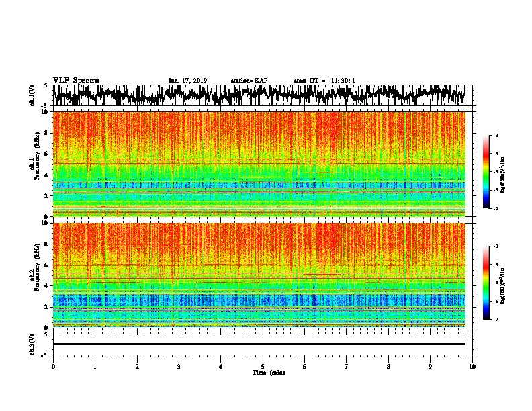532x411 pixels.
Task: Click the 'station=KAP' header label
Action: pos(249,81)
